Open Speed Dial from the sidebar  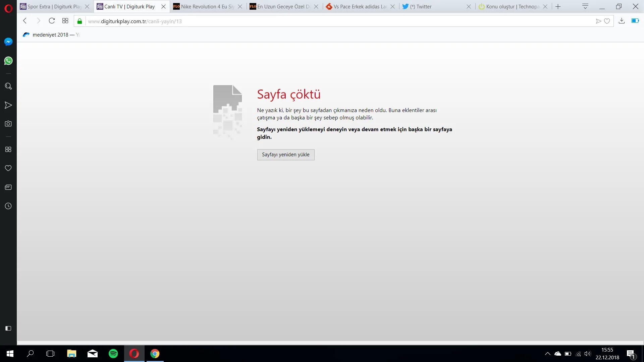pyautogui.click(x=8, y=149)
